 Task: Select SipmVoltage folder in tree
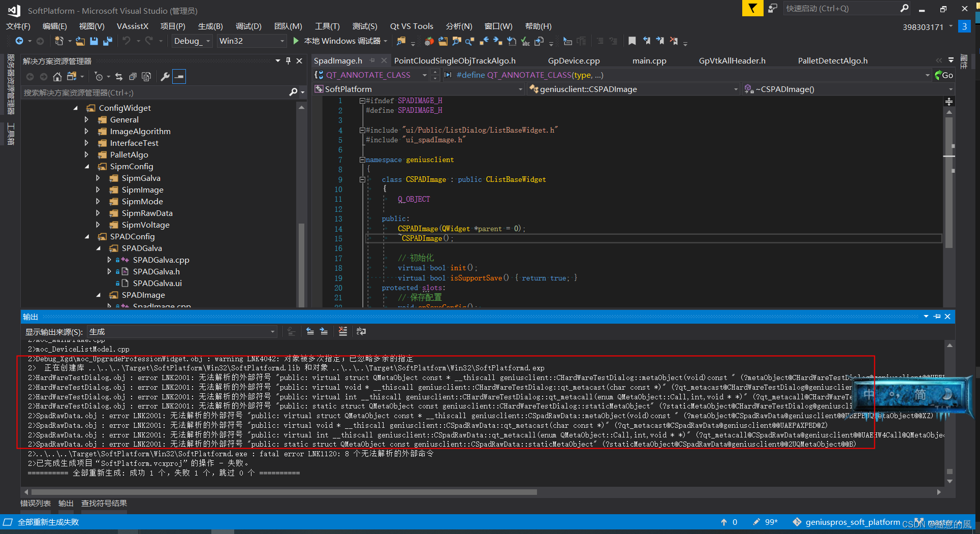pyautogui.click(x=145, y=225)
